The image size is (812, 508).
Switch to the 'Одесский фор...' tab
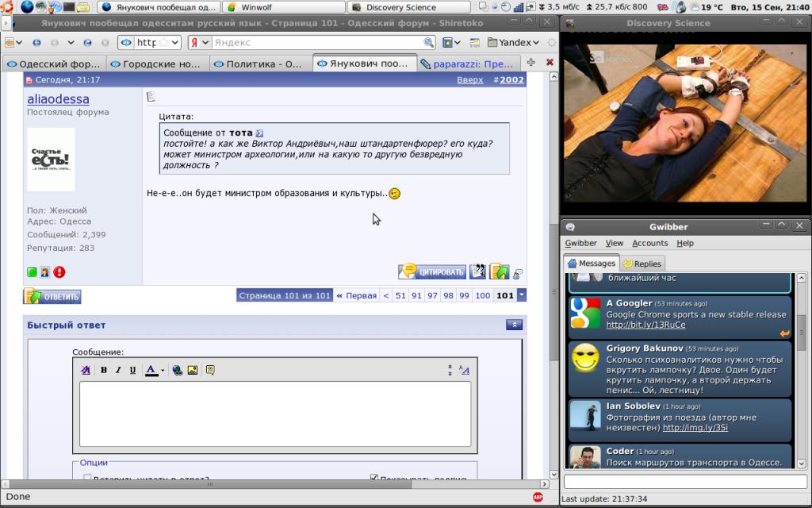(x=54, y=63)
